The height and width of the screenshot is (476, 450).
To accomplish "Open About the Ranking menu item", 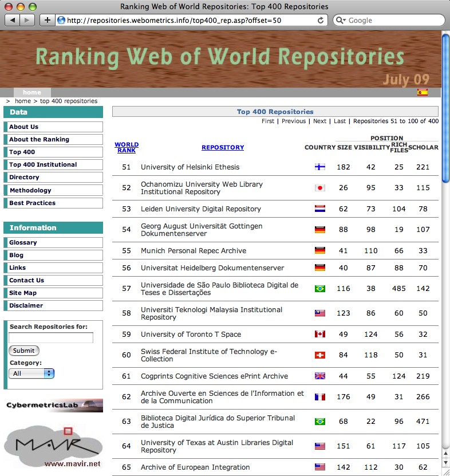I will (53, 139).
